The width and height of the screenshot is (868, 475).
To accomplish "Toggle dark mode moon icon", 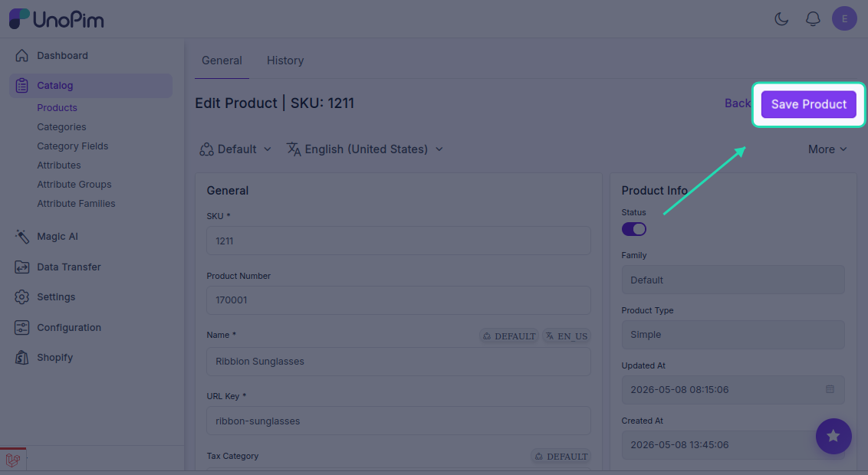I will (781, 19).
